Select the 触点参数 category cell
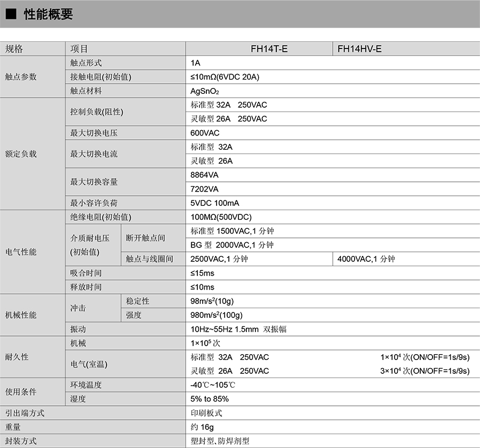Viewport: 480px width, 448px height. coord(21,77)
